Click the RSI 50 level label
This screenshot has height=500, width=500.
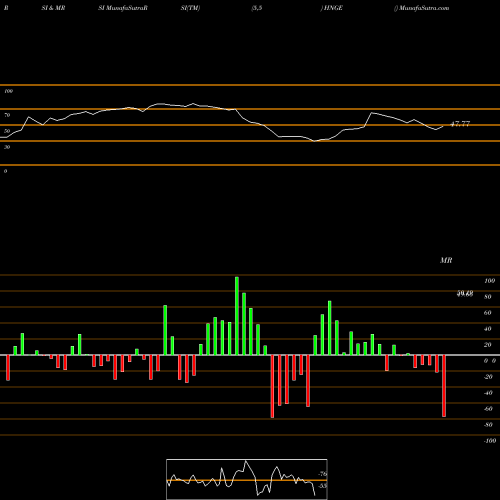7,131
